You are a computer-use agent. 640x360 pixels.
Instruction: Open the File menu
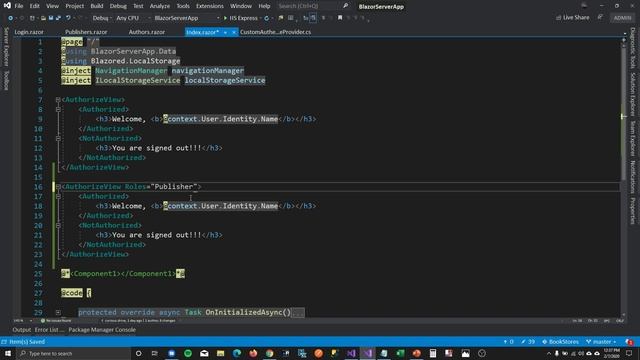click(x=19, y=6)
